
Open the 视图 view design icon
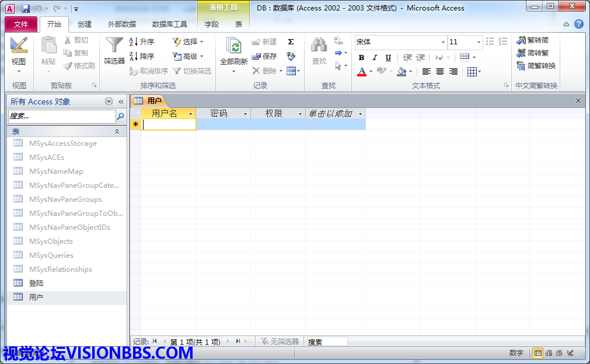(x=19, y=45)
